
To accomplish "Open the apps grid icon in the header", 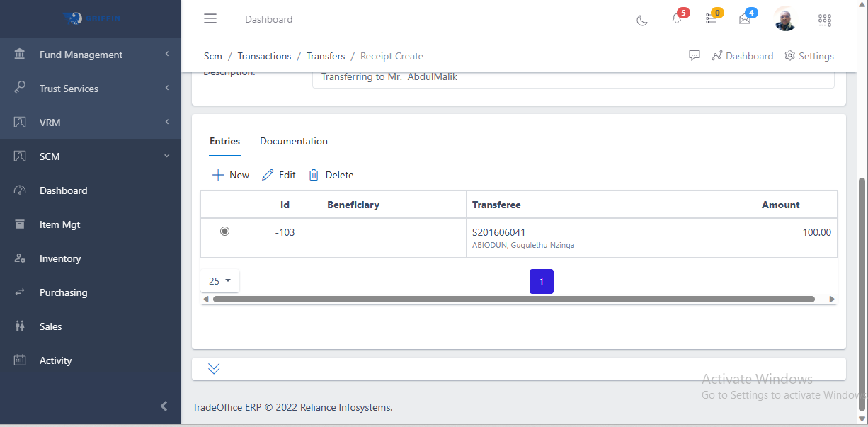I will (x=824, y=20).
